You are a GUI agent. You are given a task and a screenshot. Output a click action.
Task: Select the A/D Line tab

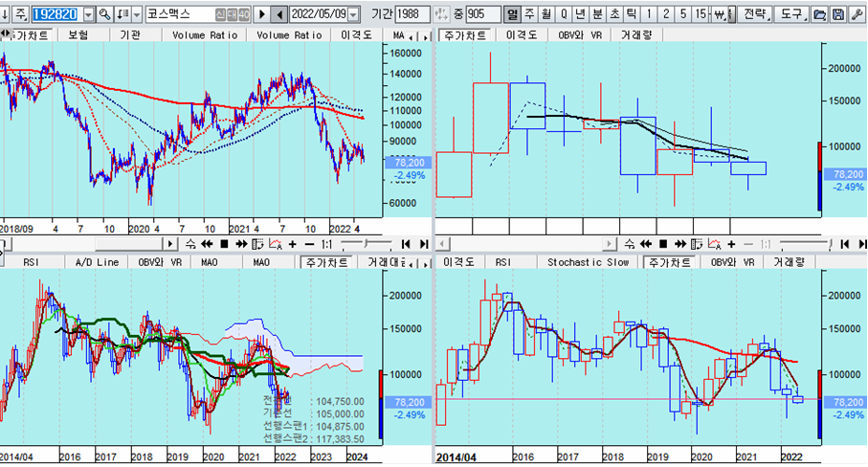click(x=97, y=261)
